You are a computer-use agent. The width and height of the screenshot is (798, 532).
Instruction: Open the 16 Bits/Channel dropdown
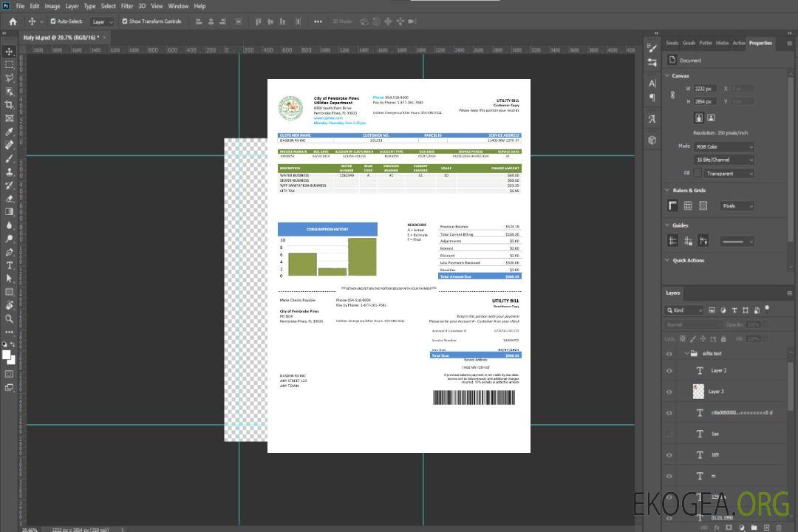coord(723,160)
